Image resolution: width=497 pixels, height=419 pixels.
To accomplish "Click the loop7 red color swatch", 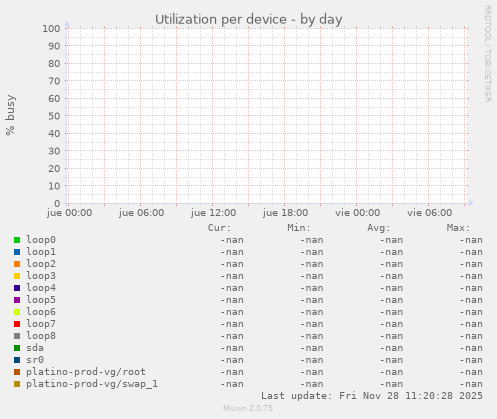I will pyautogui.click(x=17, y=324).
